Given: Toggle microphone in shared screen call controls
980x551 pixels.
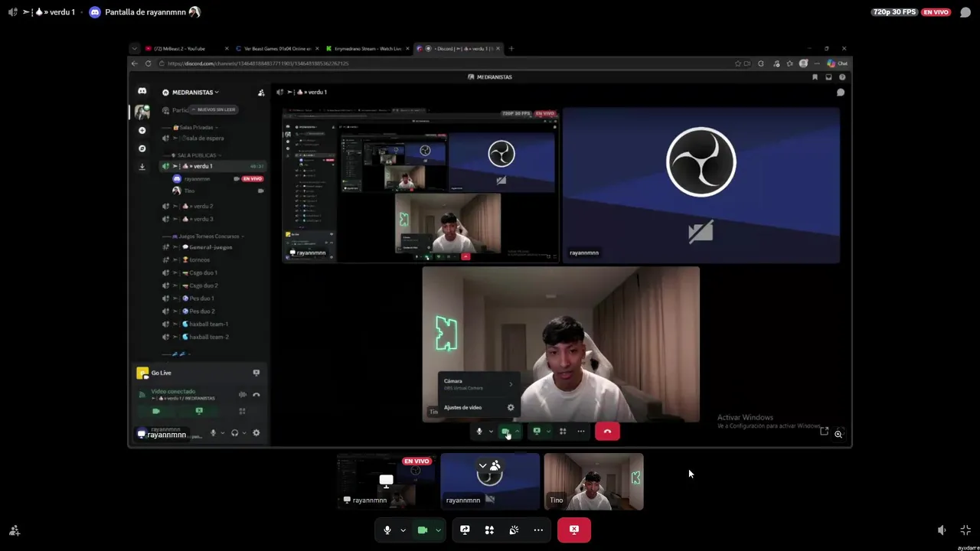Looking at the screenshot, I should click(x=479, y=432).
